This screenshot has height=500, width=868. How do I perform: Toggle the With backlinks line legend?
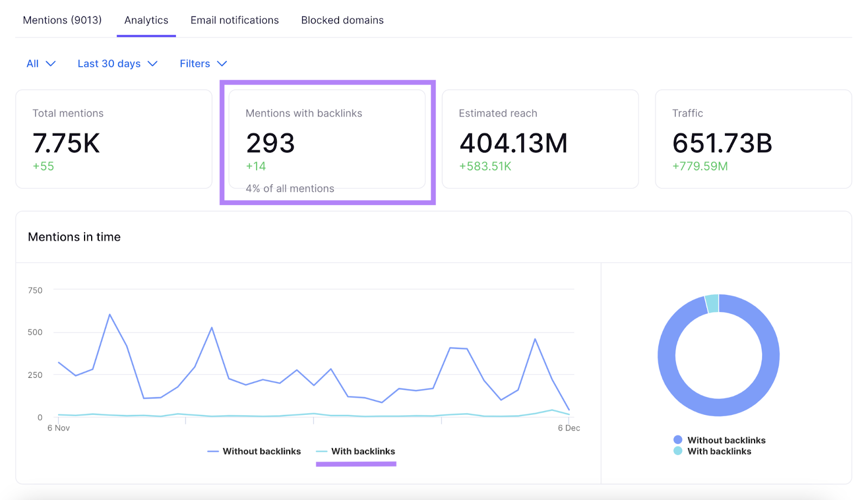(x=355, y=451)
